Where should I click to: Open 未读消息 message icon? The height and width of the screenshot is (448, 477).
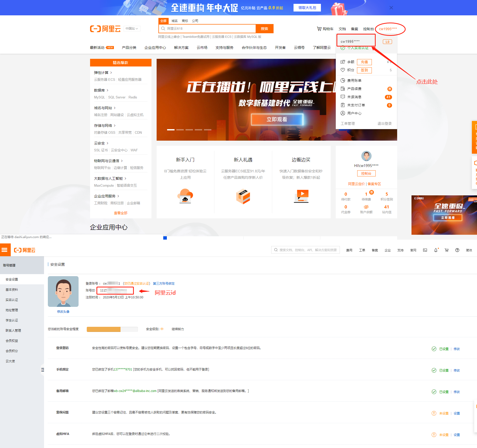[343, 97]
